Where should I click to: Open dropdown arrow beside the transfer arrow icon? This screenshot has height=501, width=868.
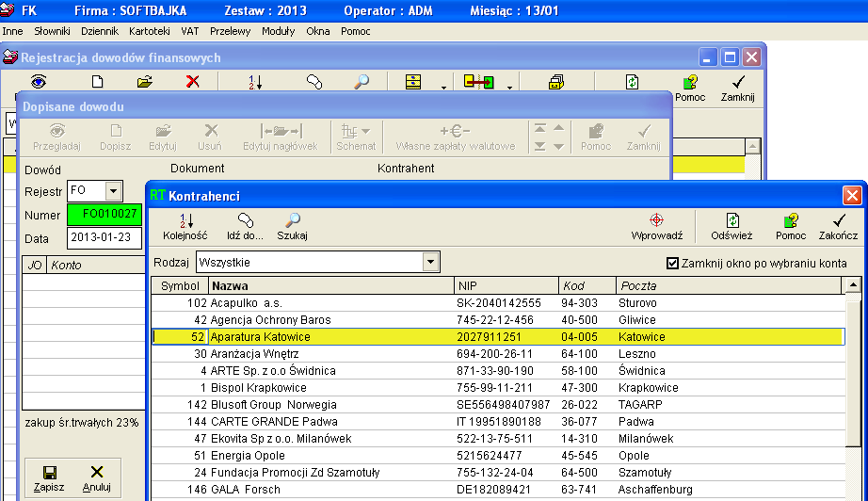pos(510,87)
